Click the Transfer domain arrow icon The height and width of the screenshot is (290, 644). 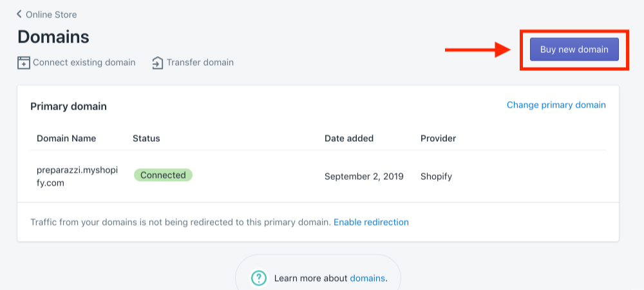[x=157, y=63]
